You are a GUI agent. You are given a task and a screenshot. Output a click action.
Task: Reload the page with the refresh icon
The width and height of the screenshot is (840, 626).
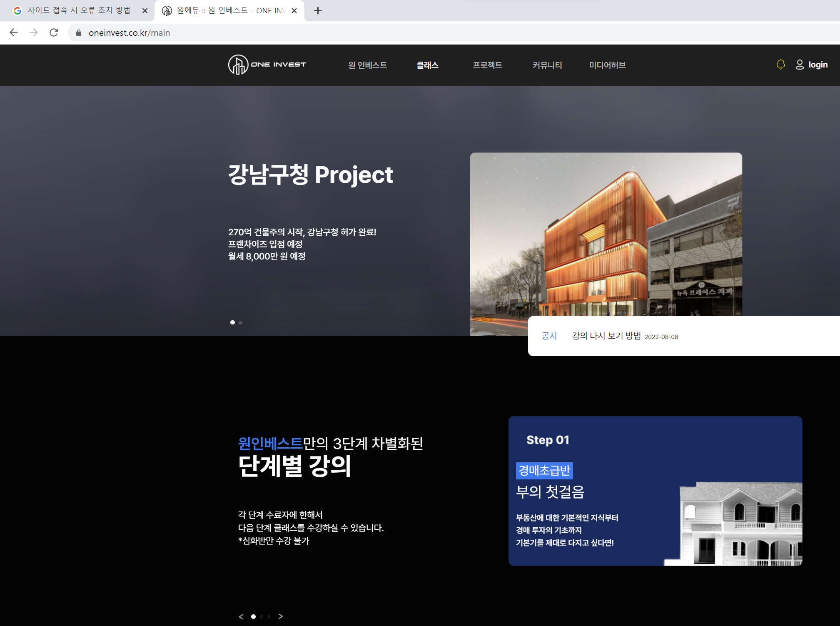coord(54,32)
